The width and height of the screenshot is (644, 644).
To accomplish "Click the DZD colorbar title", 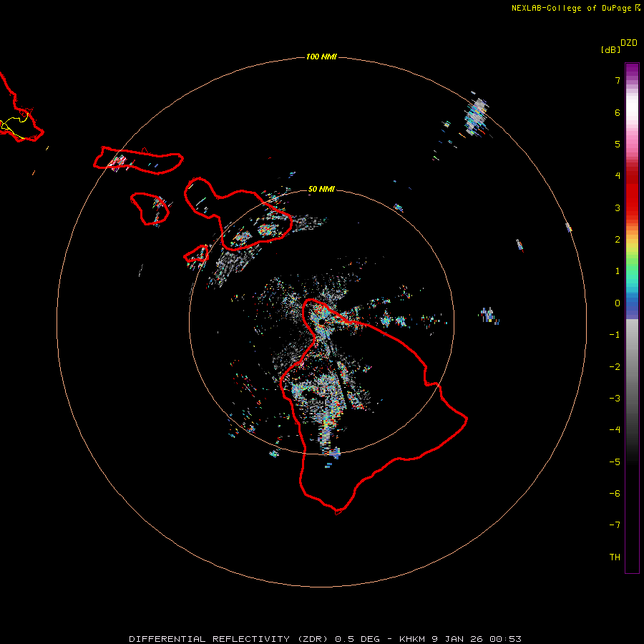I will click(x=629, y=43).
